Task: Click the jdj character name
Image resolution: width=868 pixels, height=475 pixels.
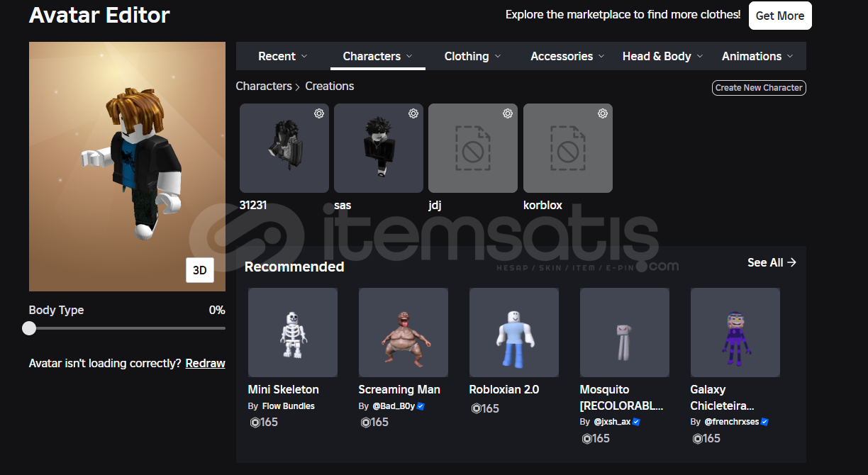Action: (x=435, y=205)
